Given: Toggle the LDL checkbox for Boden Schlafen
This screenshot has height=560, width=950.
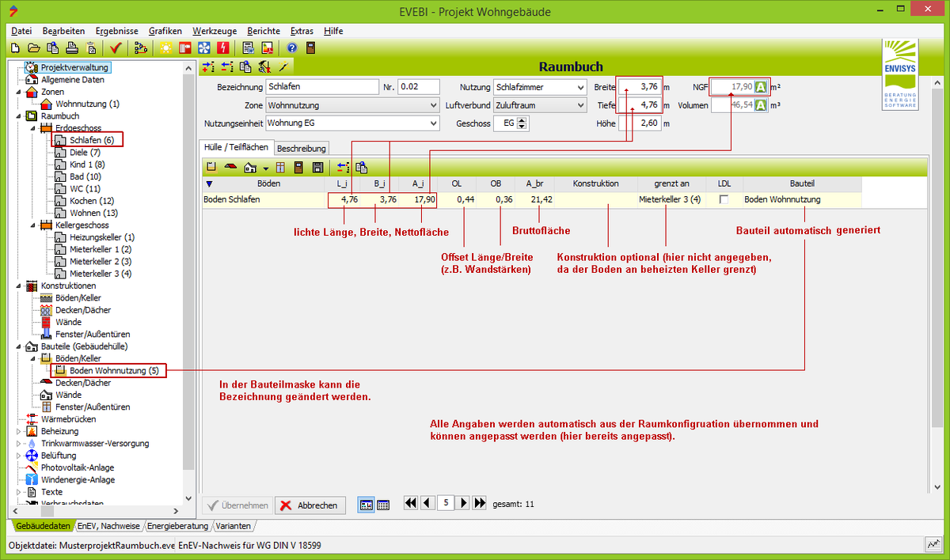Looking at the screenshot, I should [724, 200].
